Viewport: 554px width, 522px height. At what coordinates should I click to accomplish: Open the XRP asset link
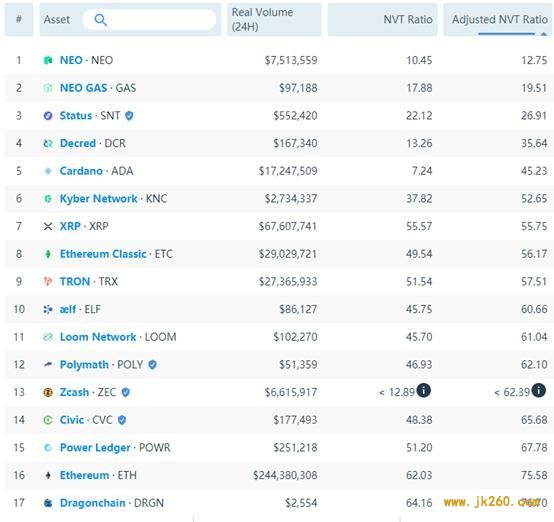(x=70, y=226)
